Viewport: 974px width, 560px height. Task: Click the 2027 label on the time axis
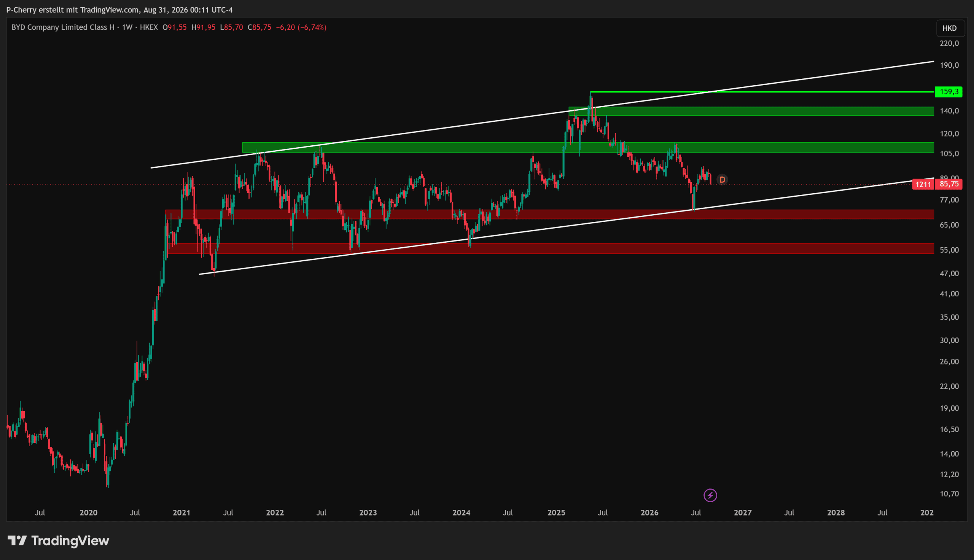click(x=743, y=512)
